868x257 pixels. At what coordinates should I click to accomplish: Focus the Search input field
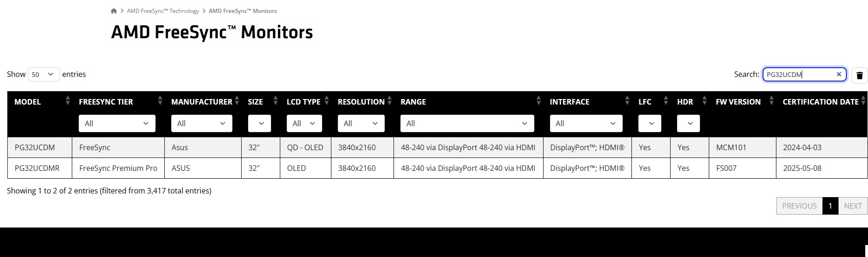point(799,74)
